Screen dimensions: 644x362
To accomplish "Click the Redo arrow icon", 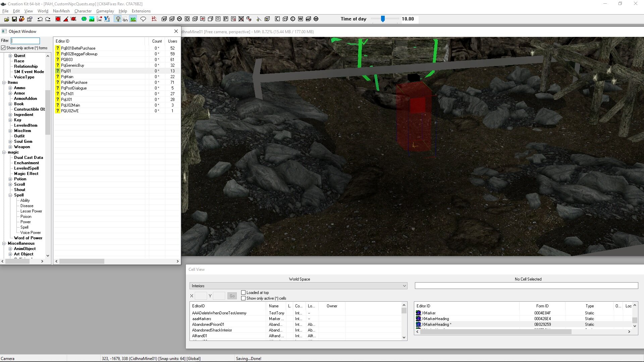I will pyautogui.click(x=48, y=19).
